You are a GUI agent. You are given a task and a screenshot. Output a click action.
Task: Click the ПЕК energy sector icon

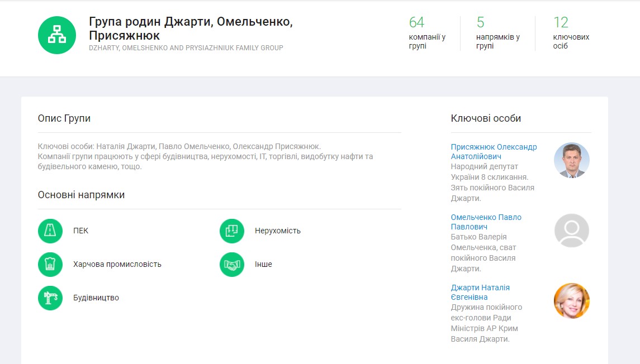point(50,231)
